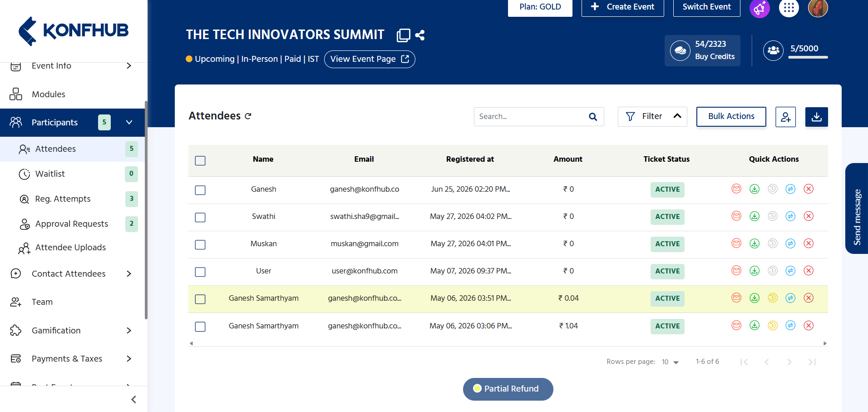Refresh the Attendees list icon
The width and height of the screenshot is (868, 412).
[x=248, y=116]
